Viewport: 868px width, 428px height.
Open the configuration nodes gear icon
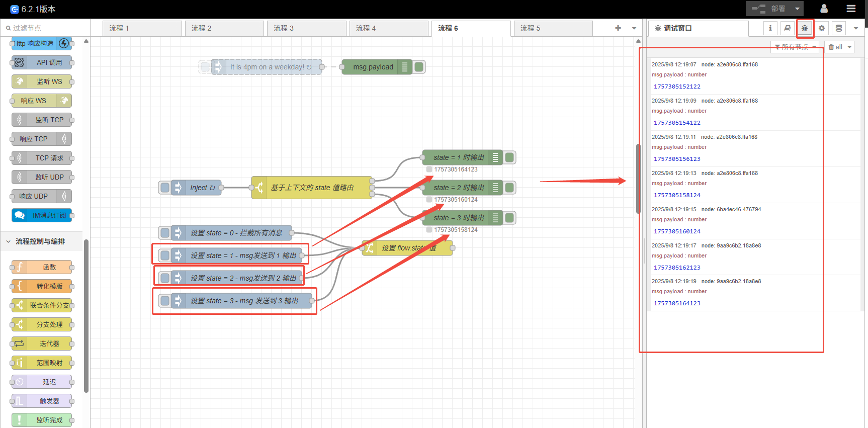[x=822, y=28]
